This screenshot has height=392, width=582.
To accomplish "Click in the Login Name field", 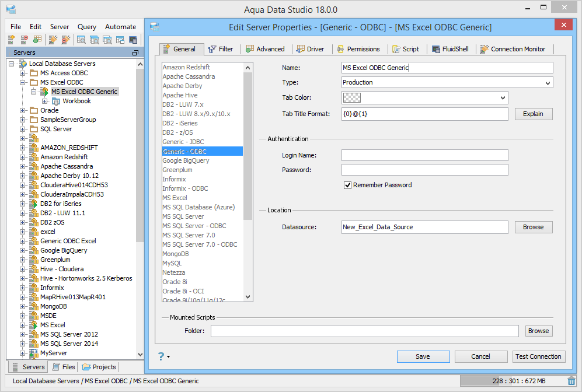I will 424,155.
